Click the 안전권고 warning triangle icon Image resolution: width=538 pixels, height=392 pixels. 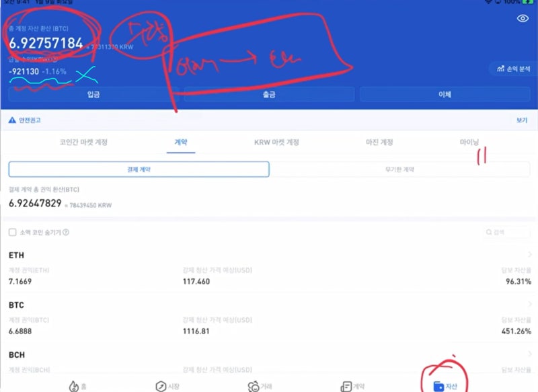pos(12,120)
